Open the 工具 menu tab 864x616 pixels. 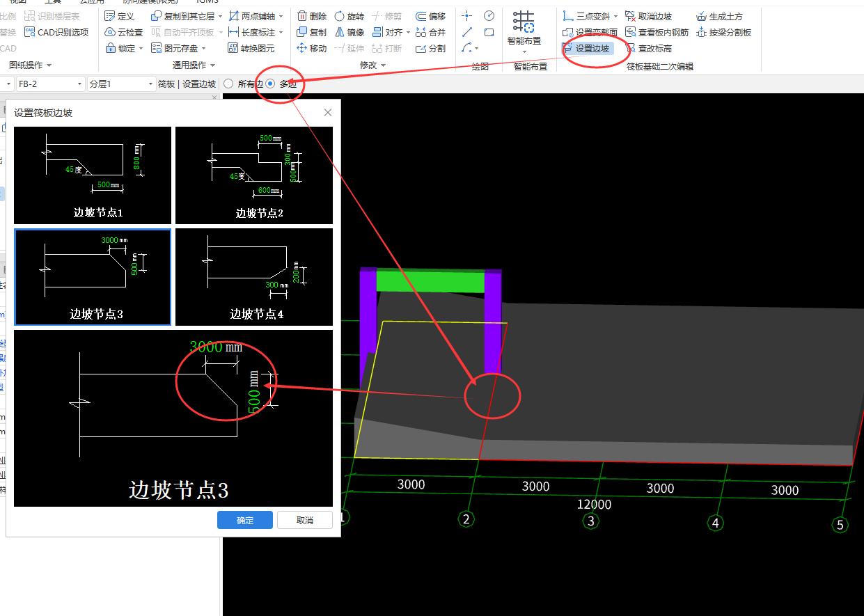click(x=53, y=2)
